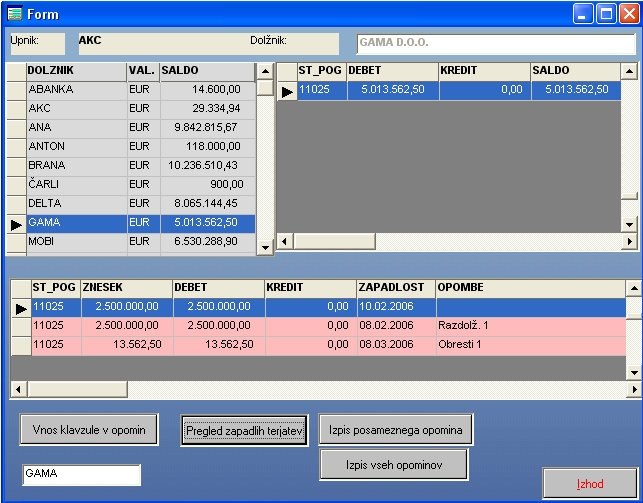Click the text field containing GAMA

(x=81, y=474)
